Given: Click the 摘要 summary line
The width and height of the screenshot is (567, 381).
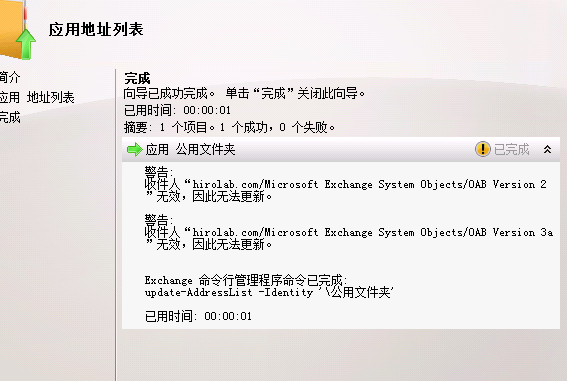Looking at the screenshot, I should (x=229, y=127).
